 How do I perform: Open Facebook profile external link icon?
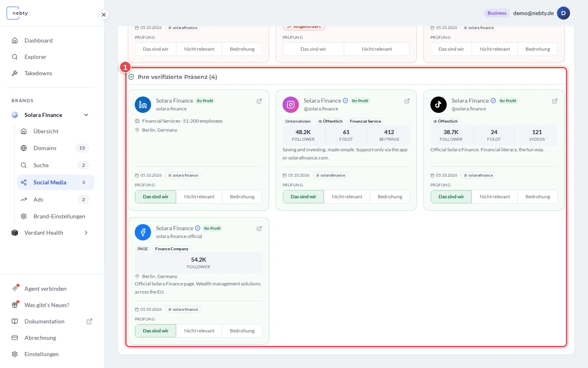click(x=259, y=229)
